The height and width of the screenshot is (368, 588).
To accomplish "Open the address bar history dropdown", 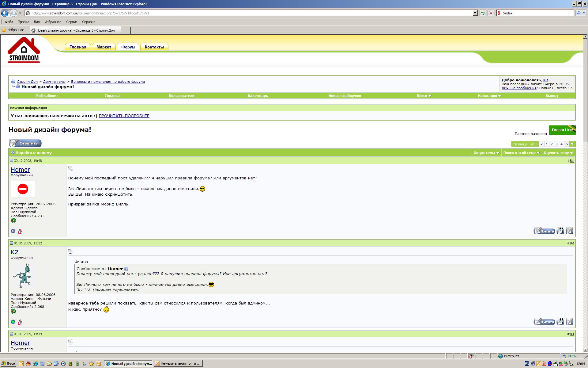I will [475, 13].
